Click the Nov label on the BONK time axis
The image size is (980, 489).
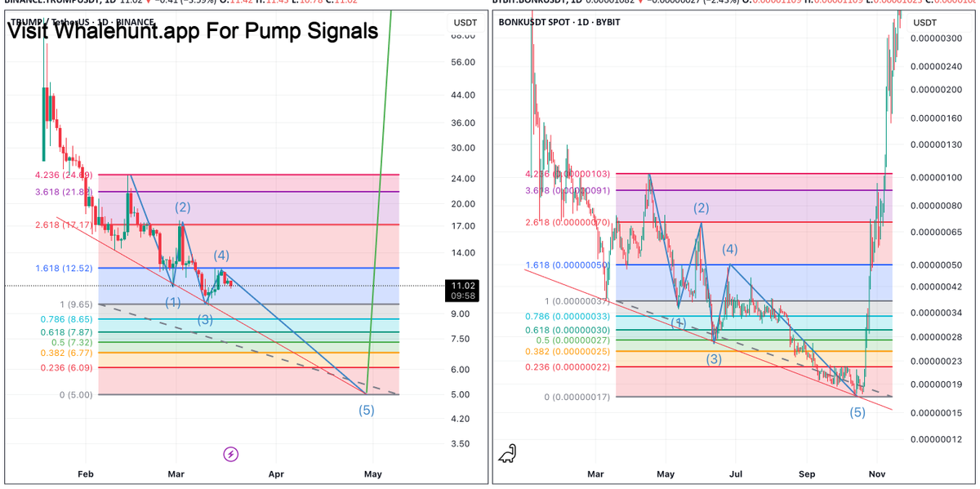tap(876, 473)
